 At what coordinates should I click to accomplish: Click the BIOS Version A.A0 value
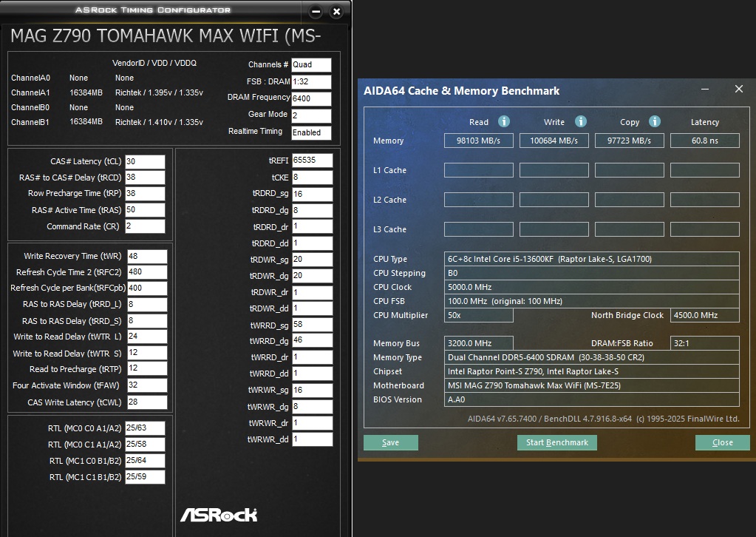coord(592,399)
